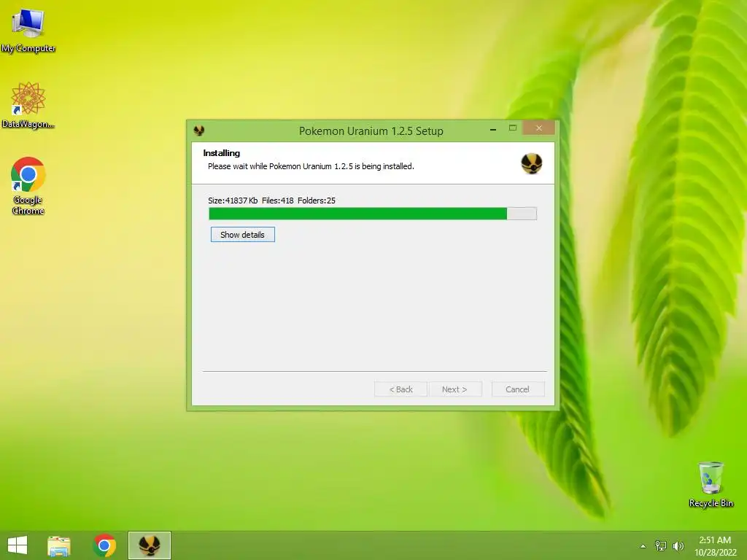
Task: Click the maximize button of the setup window
Action: [x=513, y=128]
